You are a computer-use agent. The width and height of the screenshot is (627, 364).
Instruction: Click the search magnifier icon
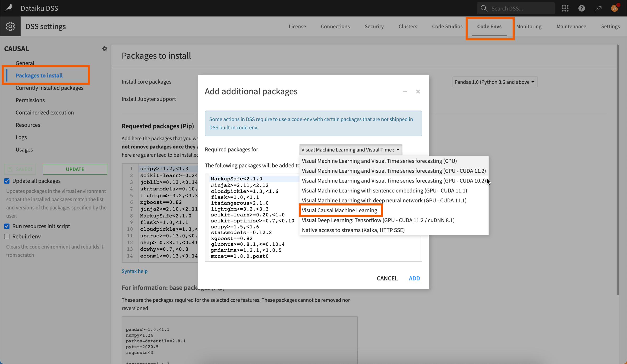coord(484,8)
